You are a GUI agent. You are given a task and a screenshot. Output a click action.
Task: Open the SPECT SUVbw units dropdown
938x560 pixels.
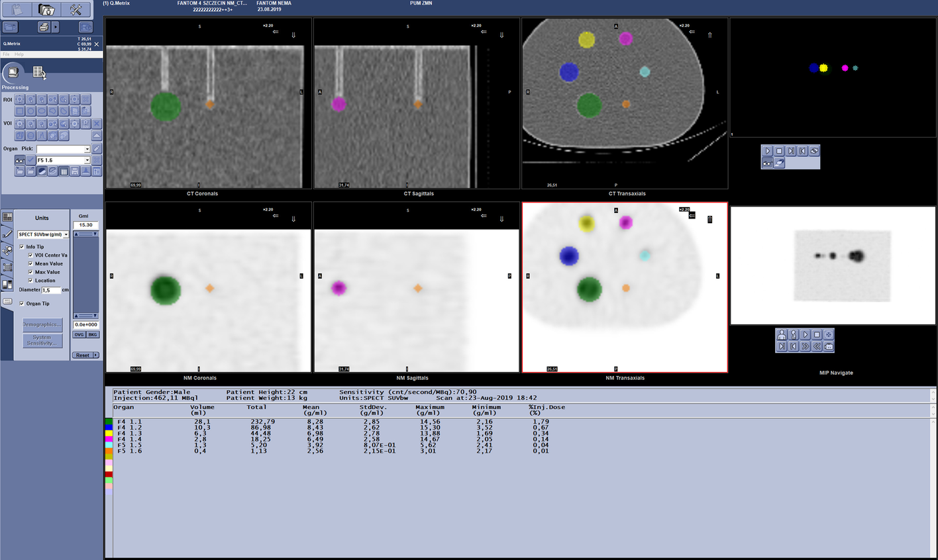pyautogui.click(x=66, y=234)
